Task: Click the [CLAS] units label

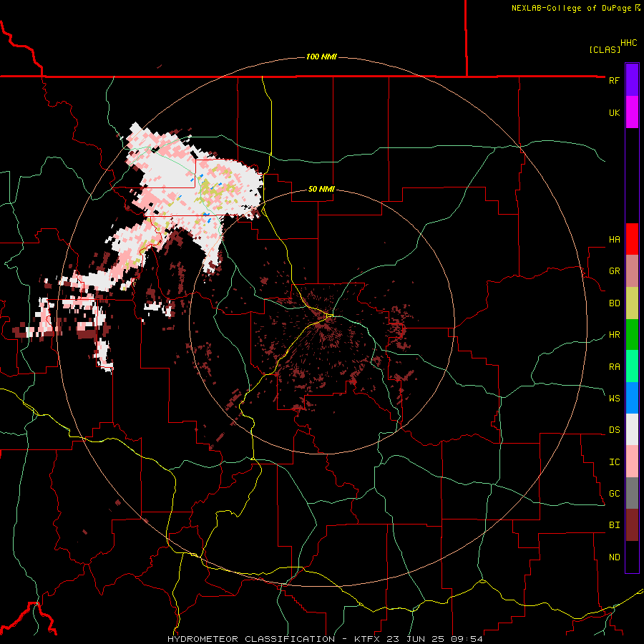Action: point(605,49)
